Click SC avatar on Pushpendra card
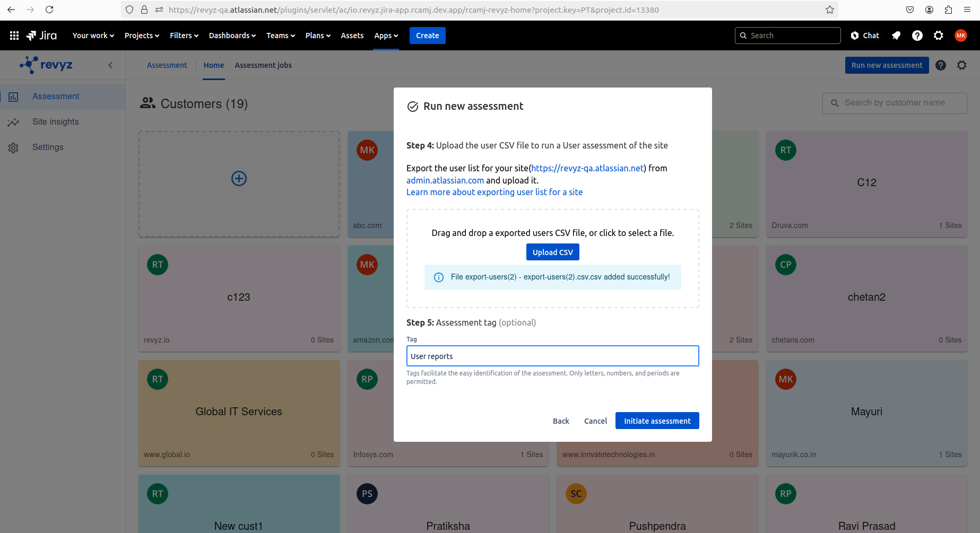This screenshot has height=533, width=980. [x=576, y=494]
